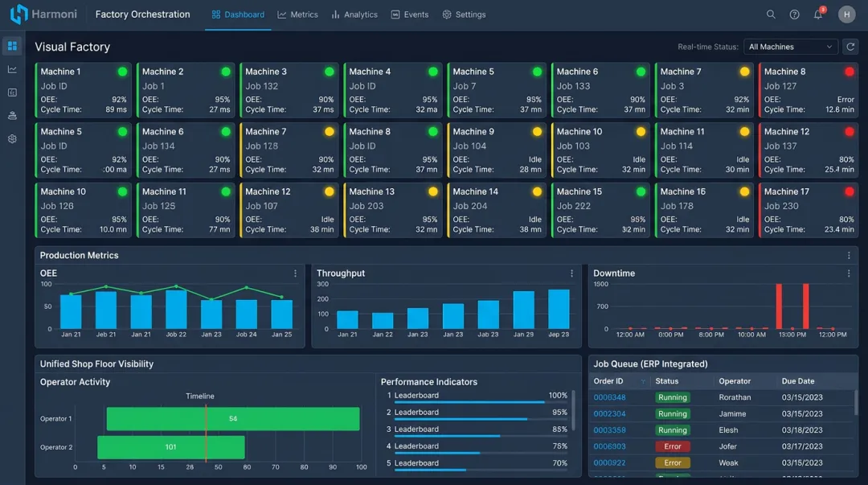Click the Error badge for operator Jofer
Image resolution: width=868 pixels, height=485 pixels.
[x=673, y=446]
